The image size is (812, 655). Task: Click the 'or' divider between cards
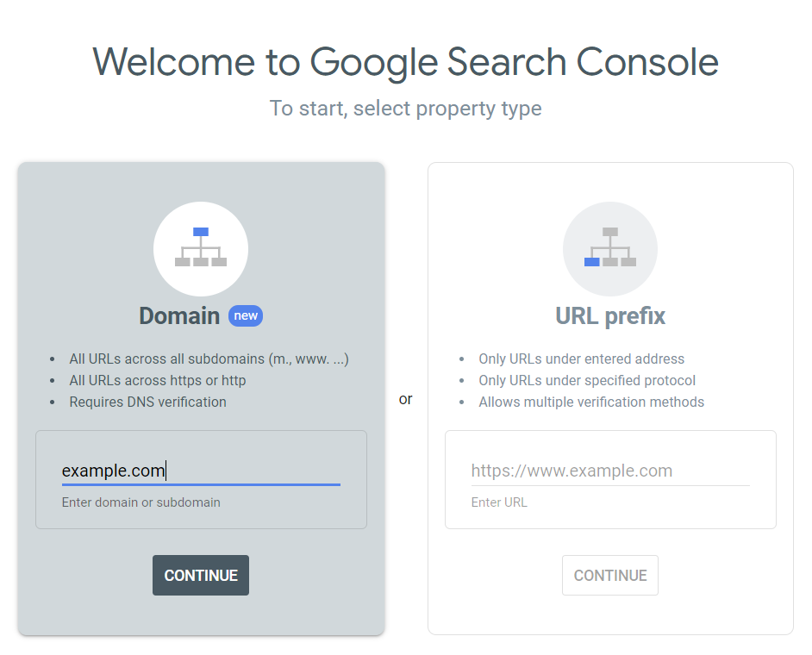pos(406,398)
